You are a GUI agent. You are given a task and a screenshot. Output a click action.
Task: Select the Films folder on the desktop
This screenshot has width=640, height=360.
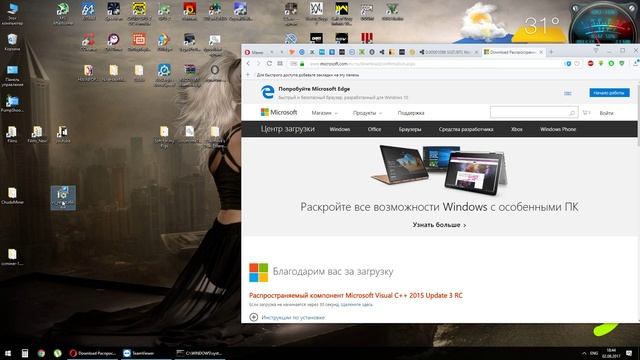point(12,134)
